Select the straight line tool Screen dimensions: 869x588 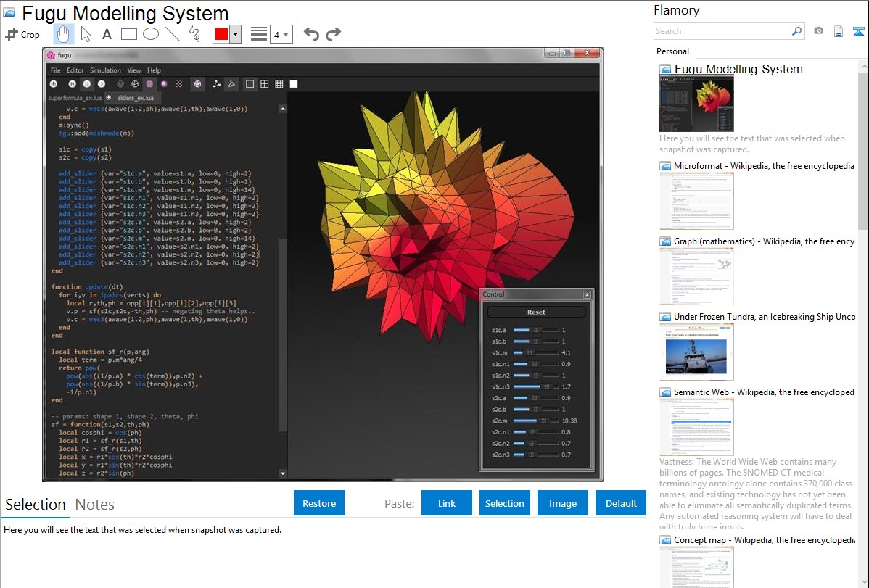173,34
